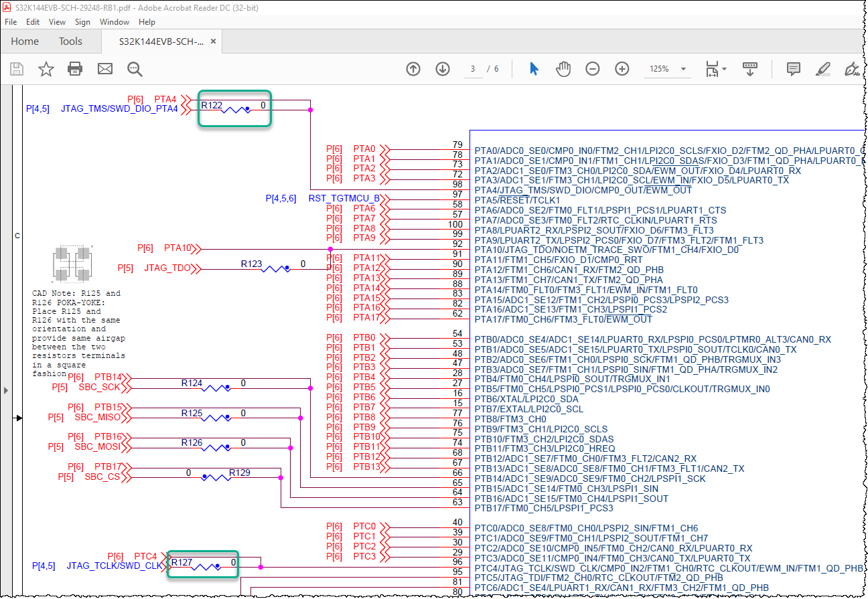Open the email document icon
The height and width of the screenshot is (599, 868).
(x=104, y=69)
